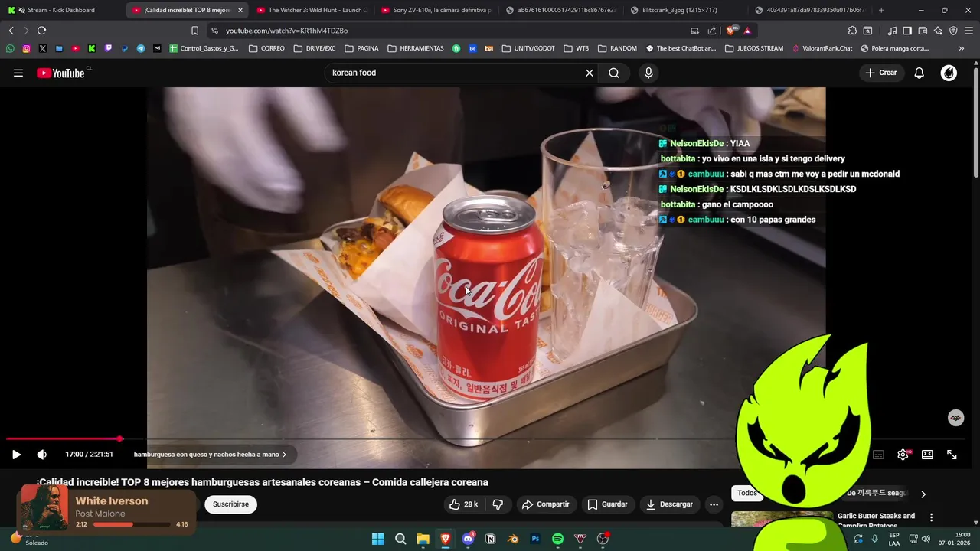Viewport: 980px width, 551px height.
Task: Open HERRAMIENTAS bookmarks folder
Action: coord(416,48)
